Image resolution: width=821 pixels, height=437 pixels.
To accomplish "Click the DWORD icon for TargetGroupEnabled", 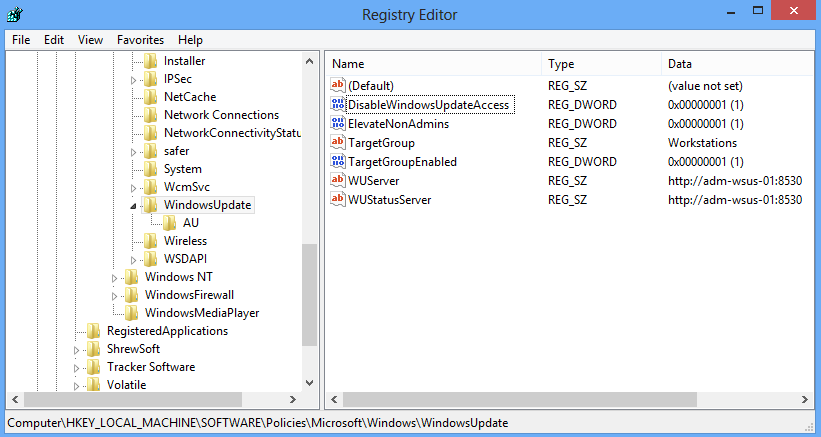I will 338,161.
